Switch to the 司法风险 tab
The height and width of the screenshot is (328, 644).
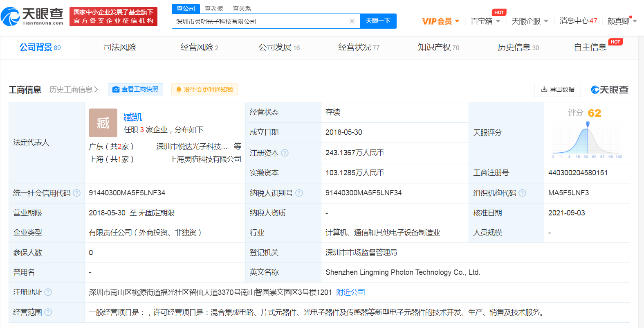point(120,48)
